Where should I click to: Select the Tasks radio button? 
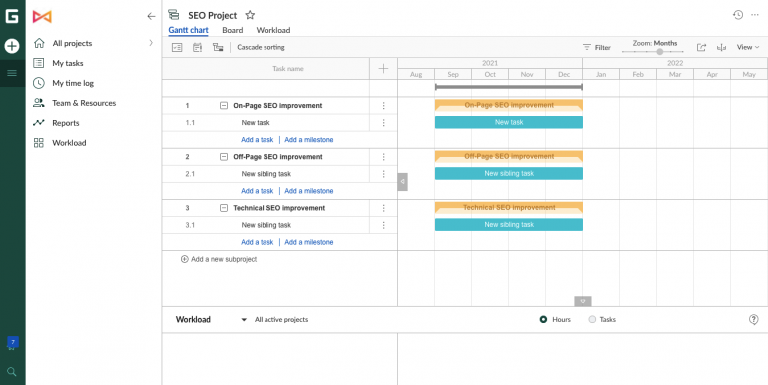pos(592,319)
